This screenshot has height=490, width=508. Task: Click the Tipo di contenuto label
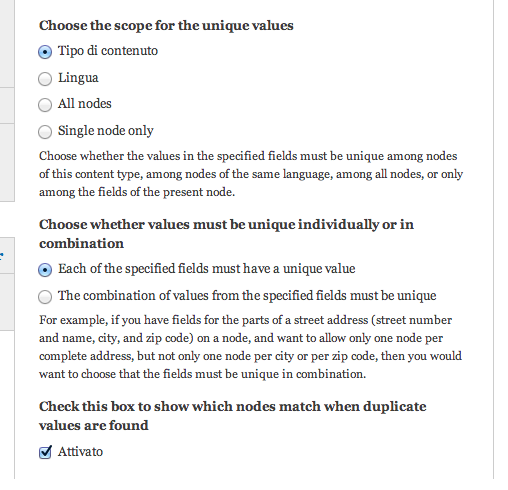(108, 51)
